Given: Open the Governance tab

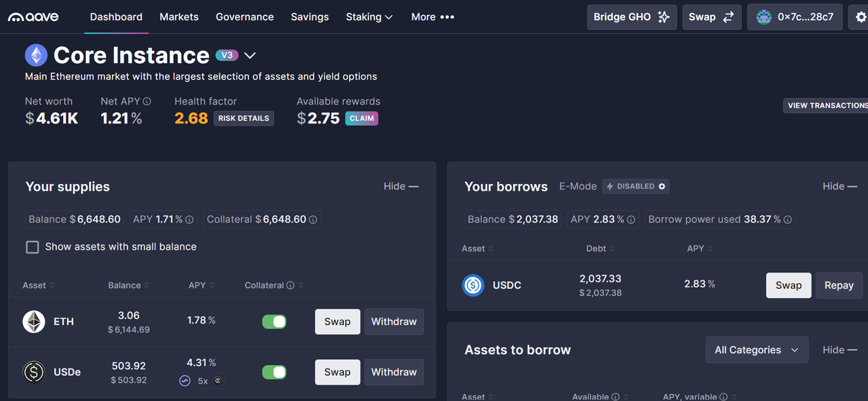Looking at the screenshot, I should coord(245,17).
